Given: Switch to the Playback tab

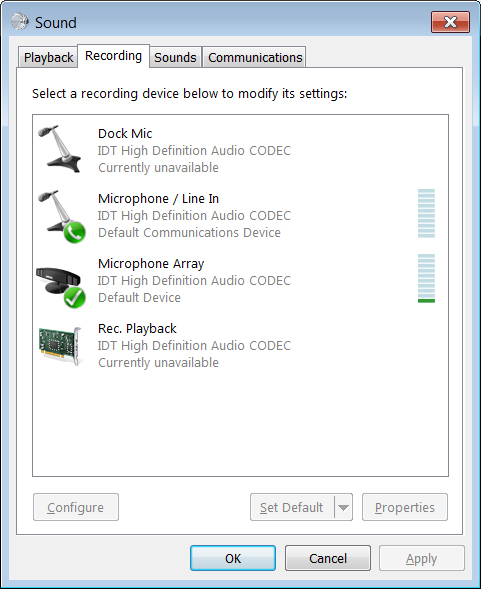Looking at the screenshot, I should coord(48,57).
